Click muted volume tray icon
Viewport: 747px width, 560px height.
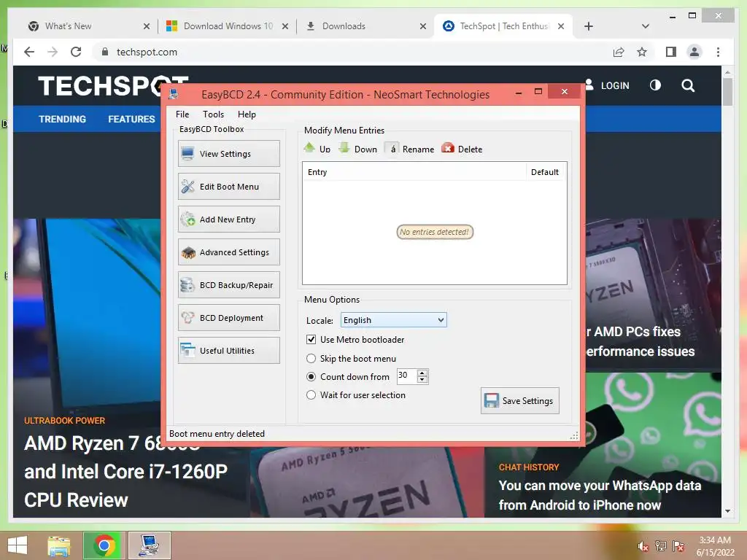(x=643, y=546)
